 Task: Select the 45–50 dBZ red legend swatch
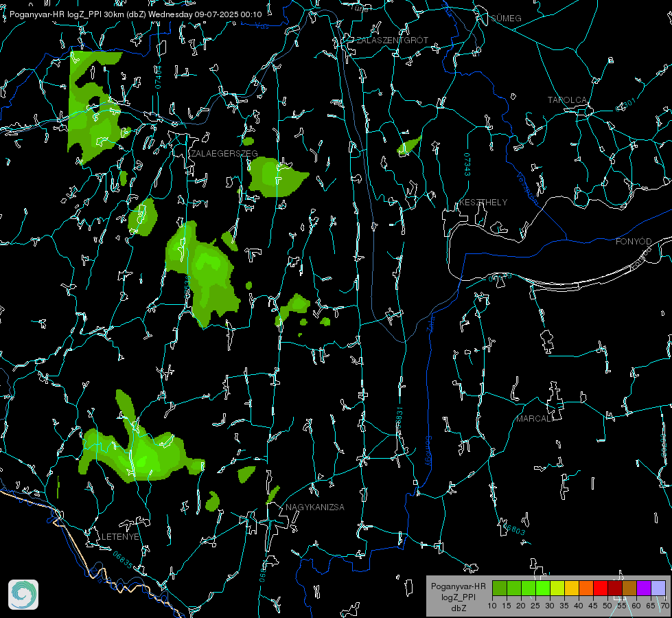click(x=601, y=588)
